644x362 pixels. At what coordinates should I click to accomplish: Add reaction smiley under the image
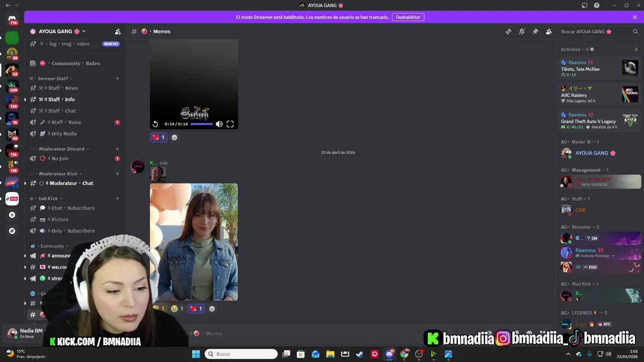point(212,309)
